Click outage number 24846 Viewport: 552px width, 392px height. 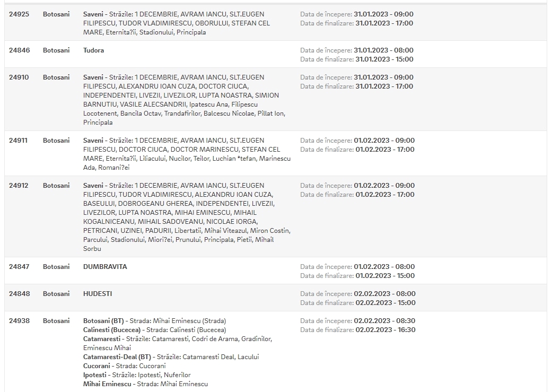click(x=20, y=50)
